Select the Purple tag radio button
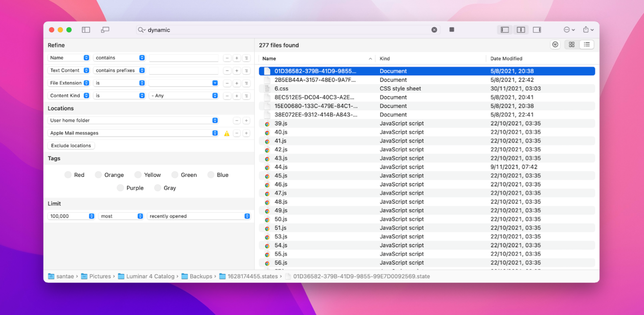The height and width of the screenshot is (315, 644). 120,188
